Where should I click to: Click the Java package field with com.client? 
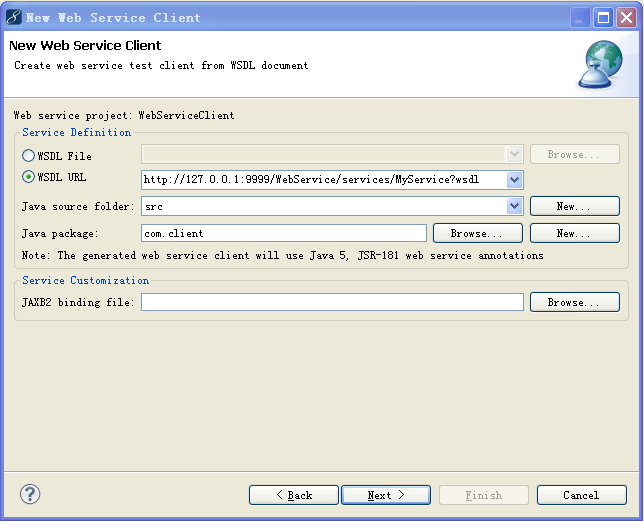pos(284,233)
